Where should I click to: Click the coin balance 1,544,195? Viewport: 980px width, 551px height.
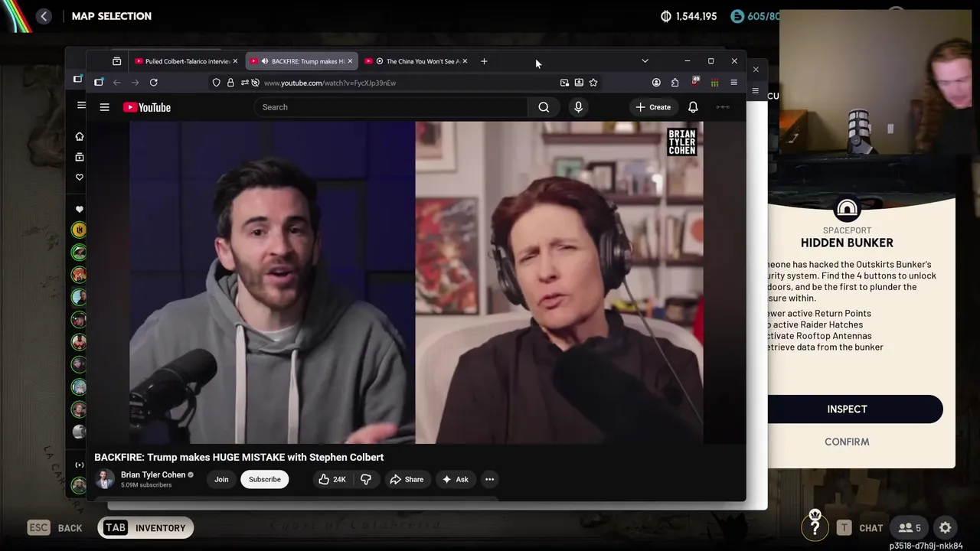coord(688,16)
